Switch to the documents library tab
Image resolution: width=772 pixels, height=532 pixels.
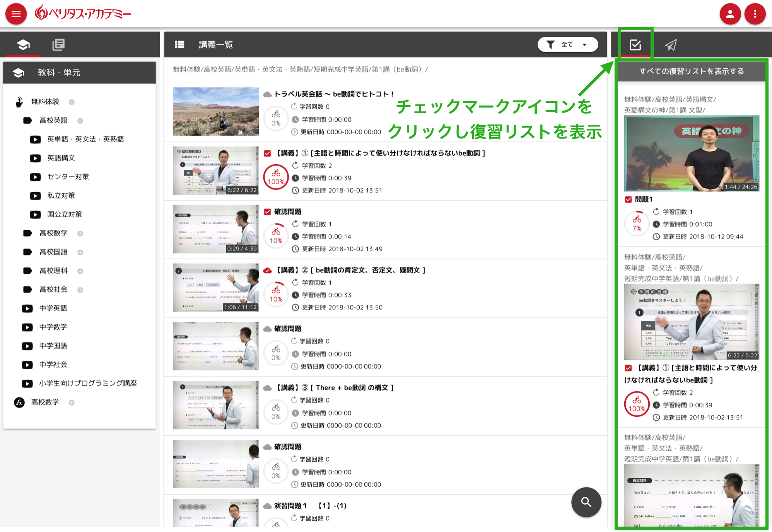click(58, 44)
